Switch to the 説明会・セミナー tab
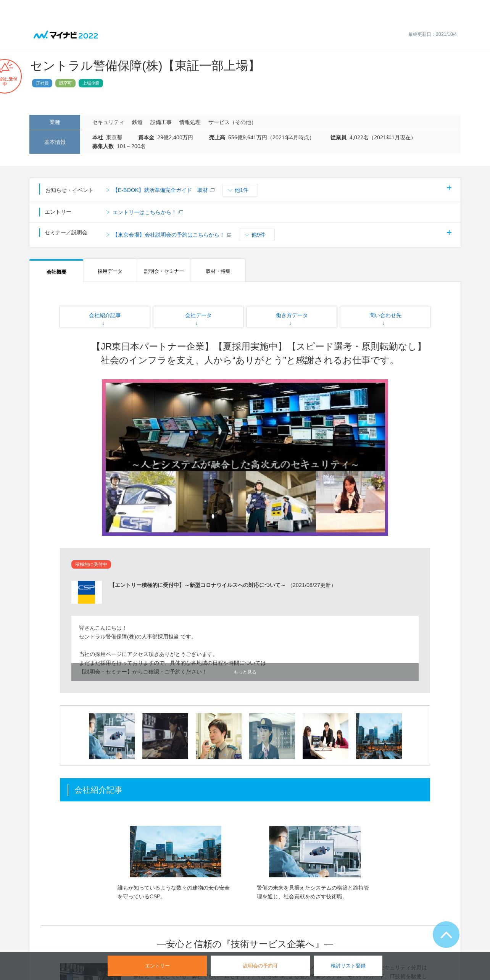 tap(164, 271)
